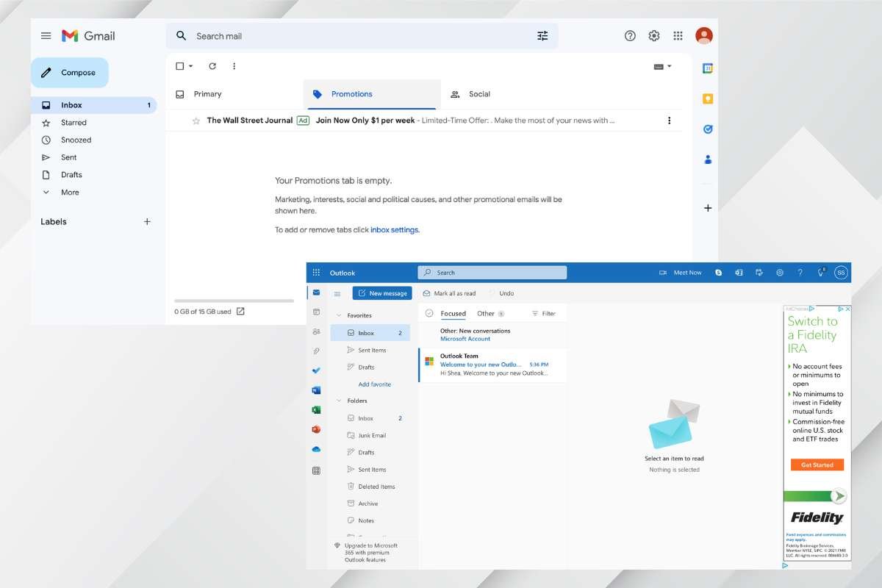Launch Word from the Outlook app rail

tap(316, 390)
